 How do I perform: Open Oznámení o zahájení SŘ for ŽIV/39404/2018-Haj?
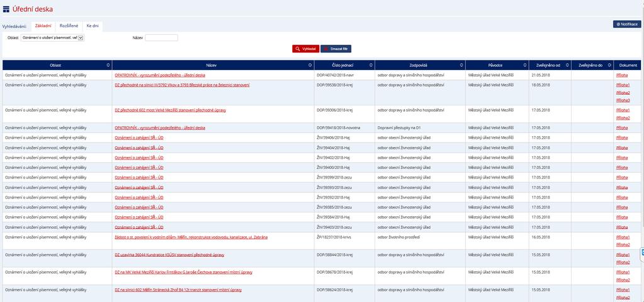coord(139,148)
